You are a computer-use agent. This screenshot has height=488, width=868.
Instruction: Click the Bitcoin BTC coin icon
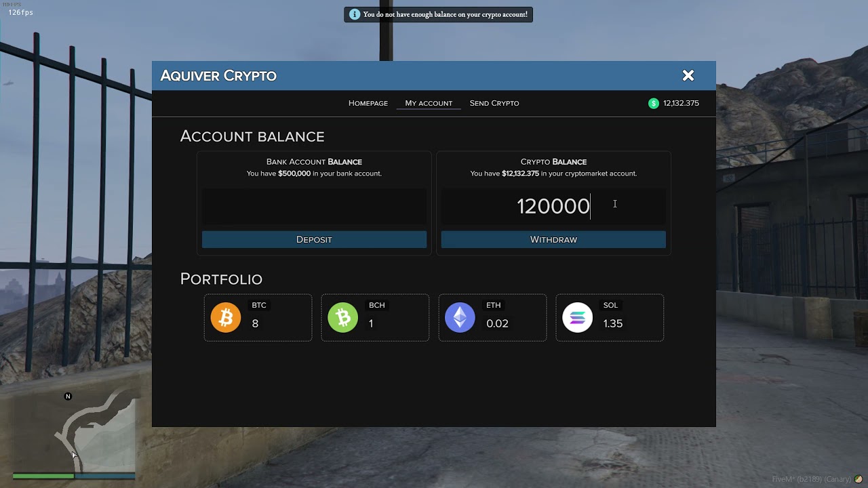click(226, 317)
